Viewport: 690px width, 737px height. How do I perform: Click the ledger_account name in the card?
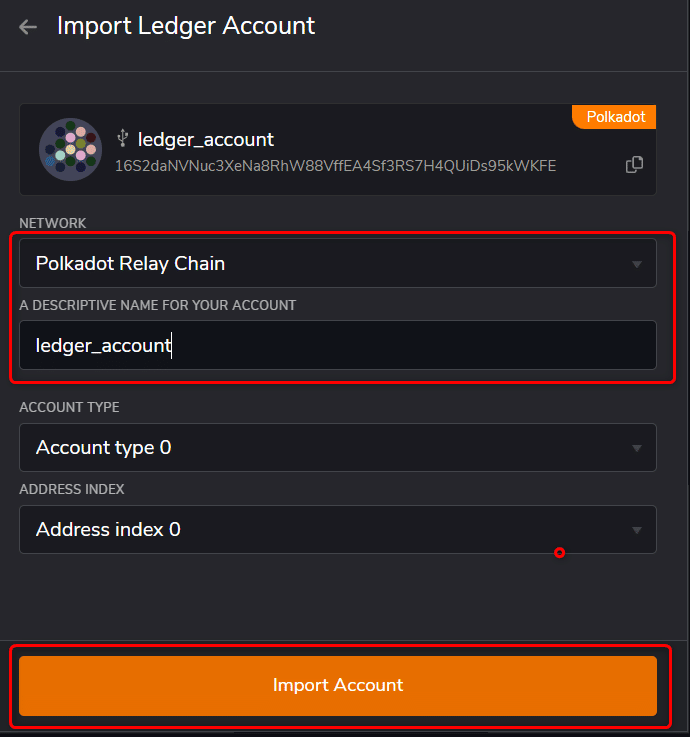tap(206, 139)
